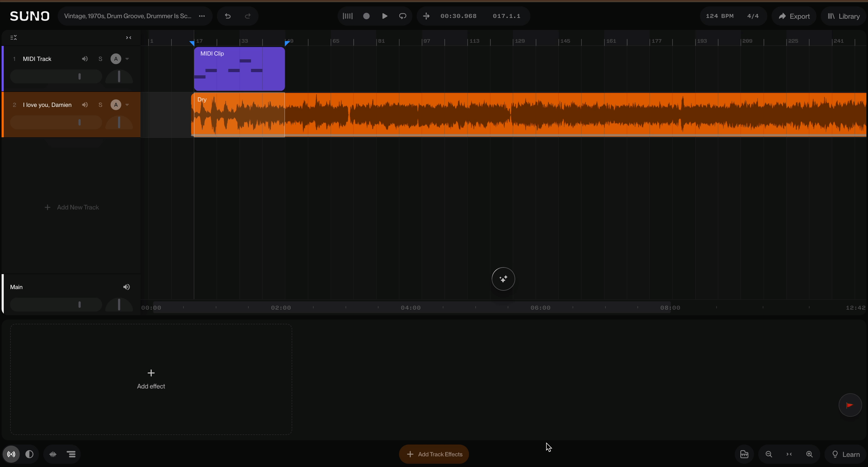Select the Dry audio clip
The height and width of the screenshot is (467, 868).
(x=528, y=115)
